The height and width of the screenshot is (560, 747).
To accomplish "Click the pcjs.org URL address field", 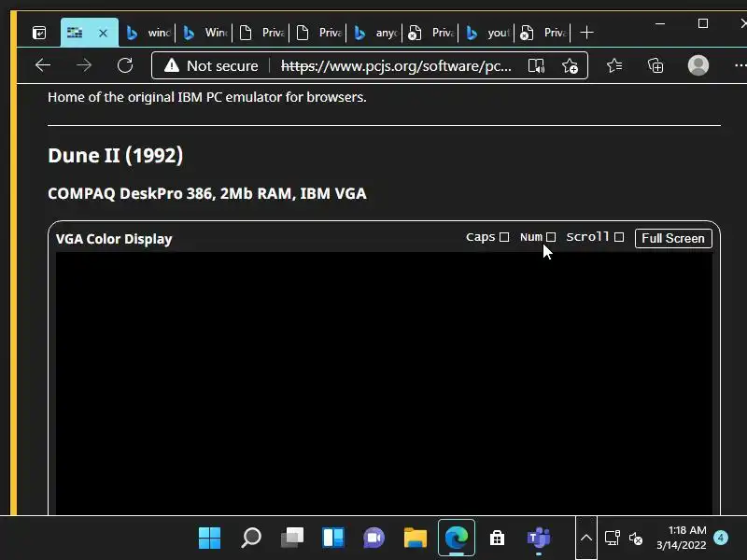I will coord(396,65).
